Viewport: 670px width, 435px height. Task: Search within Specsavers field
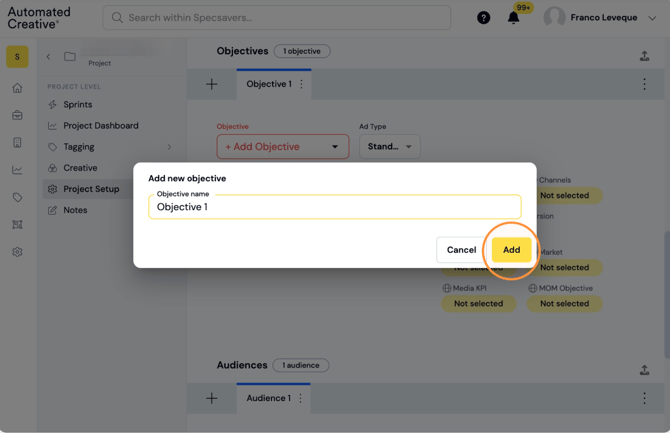tap(276, 18)
